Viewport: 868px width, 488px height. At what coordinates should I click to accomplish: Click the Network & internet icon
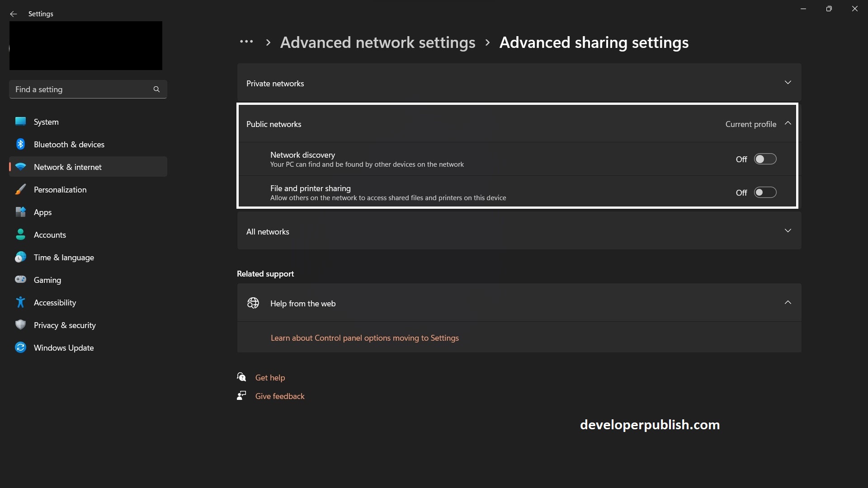coord(20,166)
